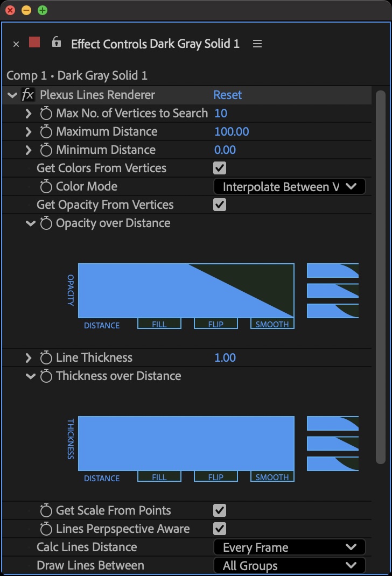This screenshot has height=576, width=392.
Task: Enable Maximum Distance stopwatch keyframing
Action: point(46,131)
